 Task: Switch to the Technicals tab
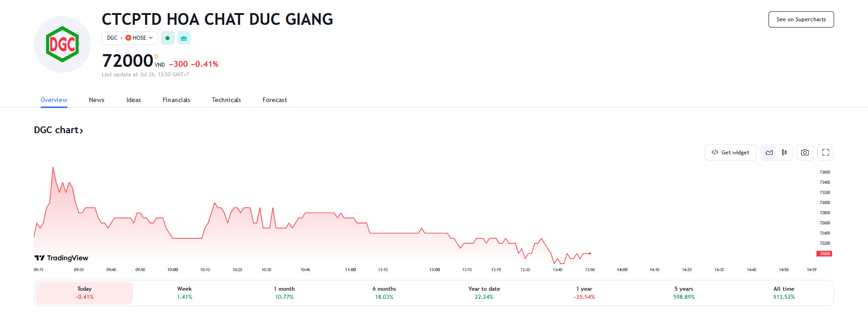pyautogui.click(x=226, y=100)
